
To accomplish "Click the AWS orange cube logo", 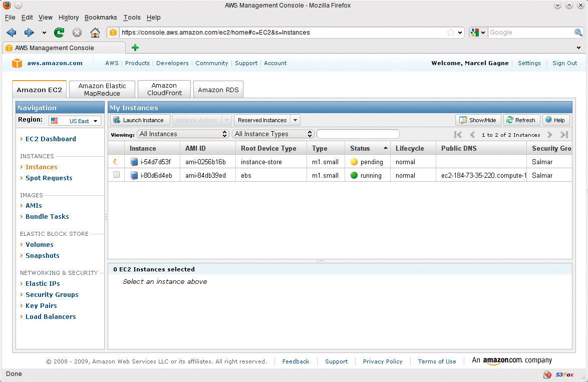I will click(17, 63).
